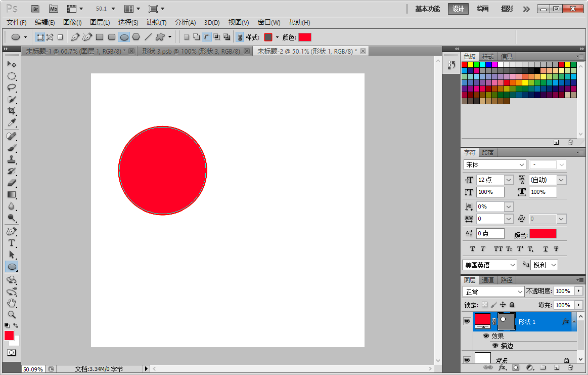Switch to the 绘画 workspace
Image resolution: width=588 pixels, height=375 pixels.
click(482, 9)
